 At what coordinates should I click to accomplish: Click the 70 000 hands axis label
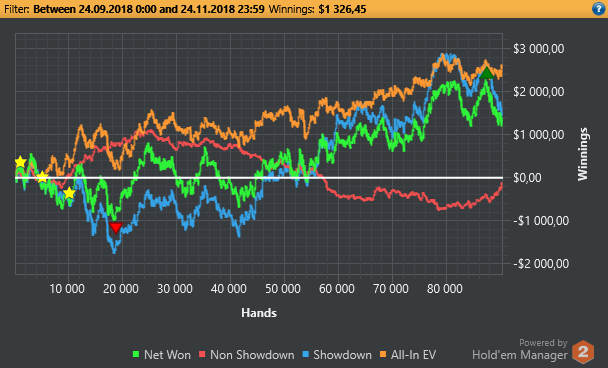point(390,289)
